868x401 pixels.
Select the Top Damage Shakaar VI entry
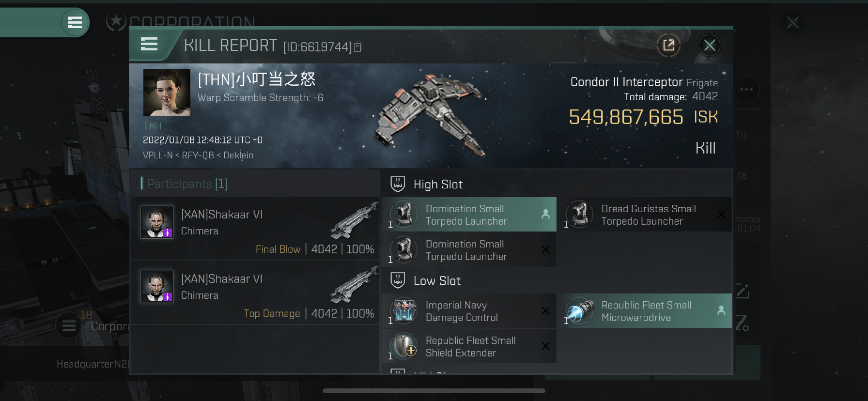255,293
